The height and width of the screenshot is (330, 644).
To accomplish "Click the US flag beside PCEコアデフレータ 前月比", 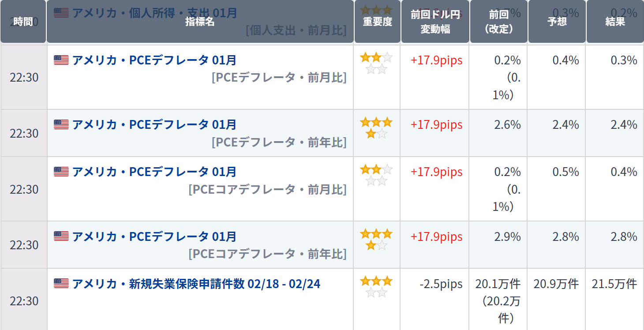I will click(x=61, y=172).
